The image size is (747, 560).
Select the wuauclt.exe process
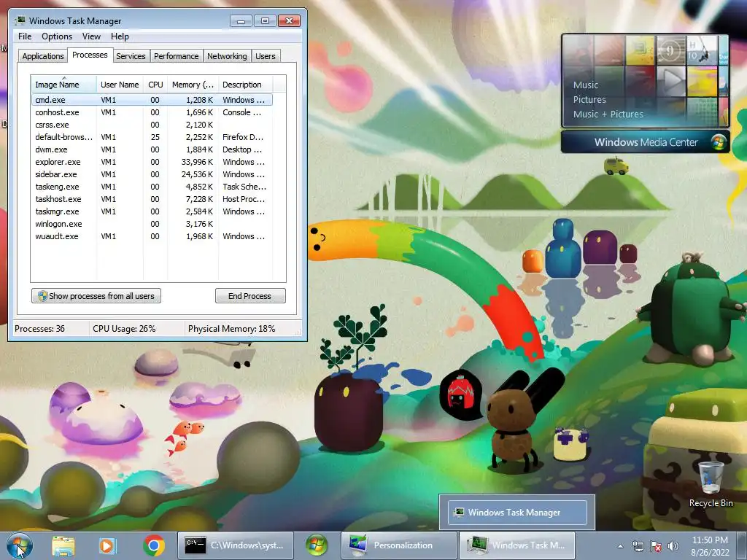pyautogui.click(x=152, y=236)
